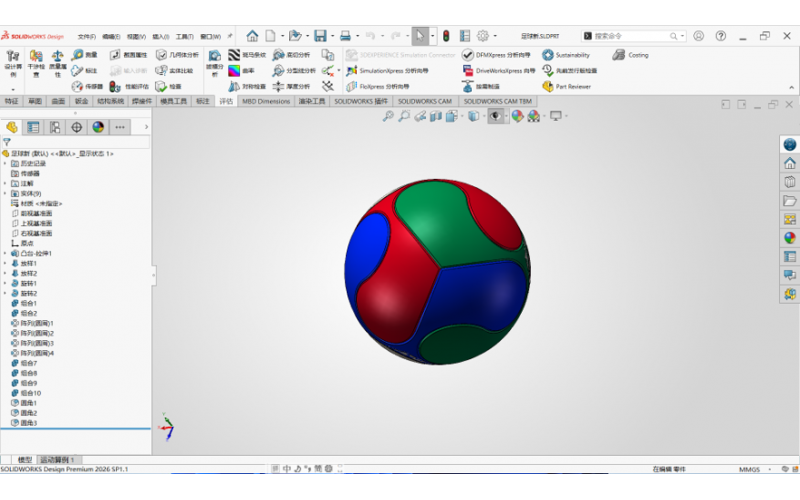Open the Options gear dropdown arrow
The width and height of the screenshot is (800, 500).
pyautogui.click(x=495, y=36)
